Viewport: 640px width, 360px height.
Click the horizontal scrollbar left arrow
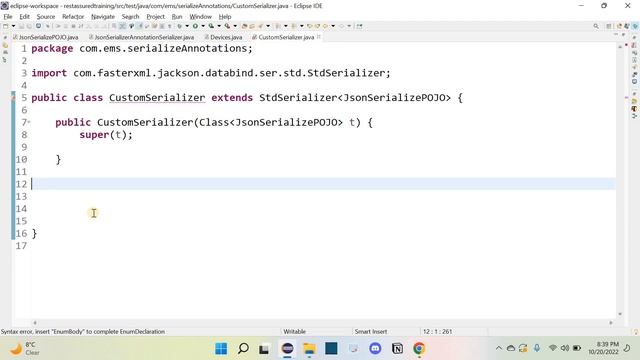(x=35, y=322)
